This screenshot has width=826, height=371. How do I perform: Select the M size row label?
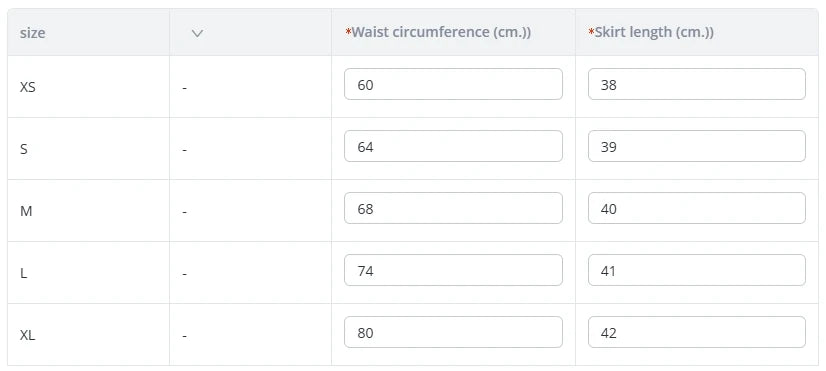coord(26,211)
